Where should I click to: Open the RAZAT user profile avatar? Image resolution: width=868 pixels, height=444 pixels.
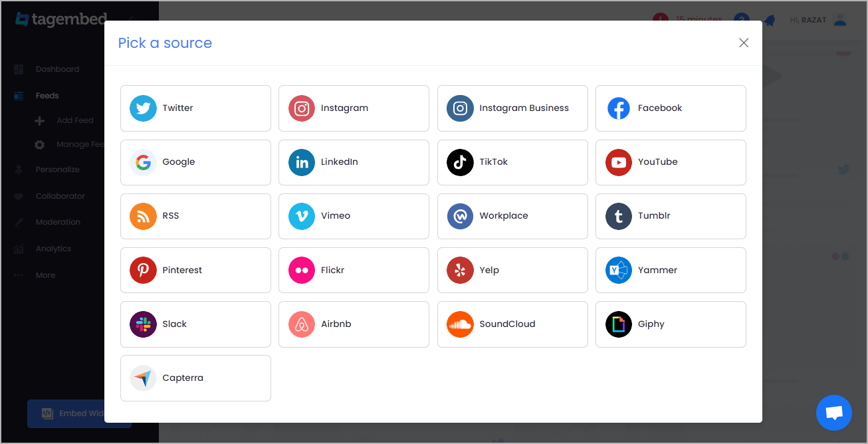840,20
